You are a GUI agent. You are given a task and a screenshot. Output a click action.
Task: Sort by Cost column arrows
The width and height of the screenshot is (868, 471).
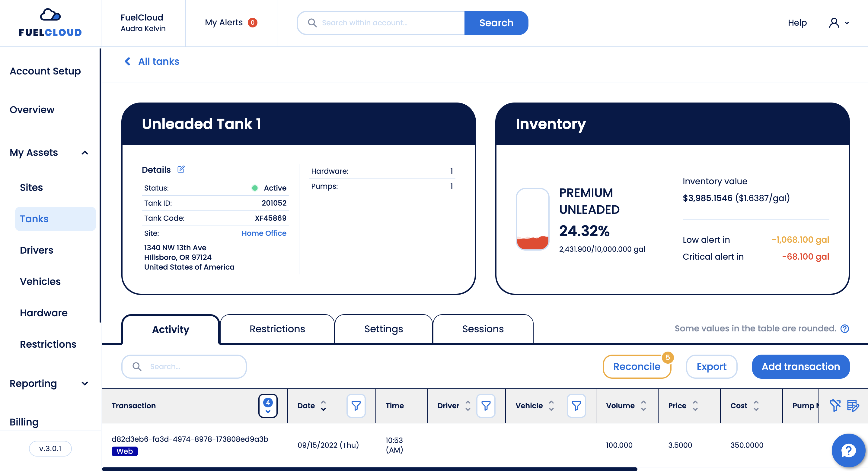pyautogui.click(x=756, y=406)
